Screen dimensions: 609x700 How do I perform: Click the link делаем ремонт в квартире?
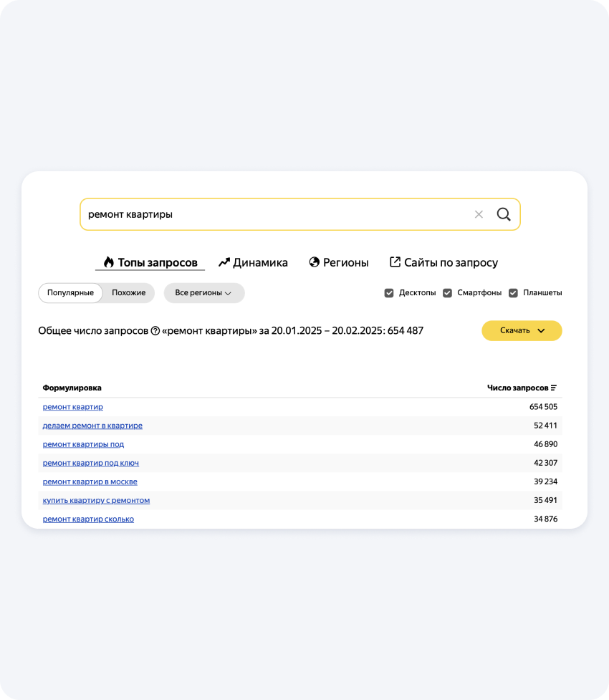92,426
